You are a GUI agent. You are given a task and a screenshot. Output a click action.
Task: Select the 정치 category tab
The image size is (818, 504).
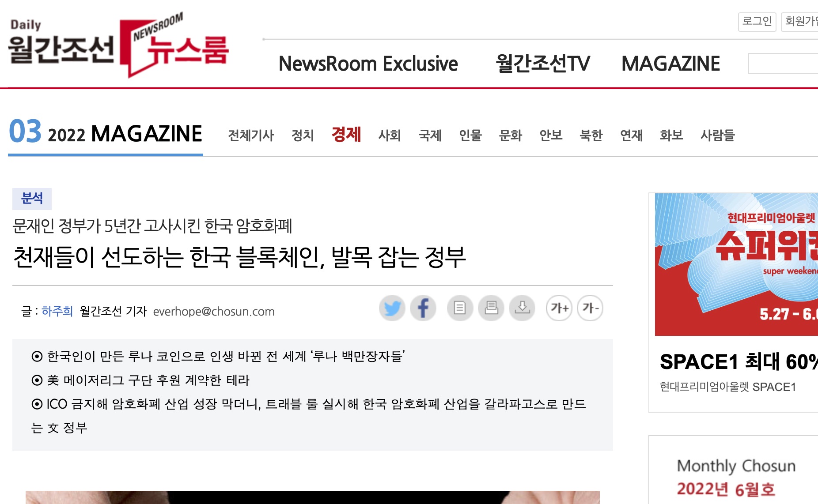coord(303,135)
